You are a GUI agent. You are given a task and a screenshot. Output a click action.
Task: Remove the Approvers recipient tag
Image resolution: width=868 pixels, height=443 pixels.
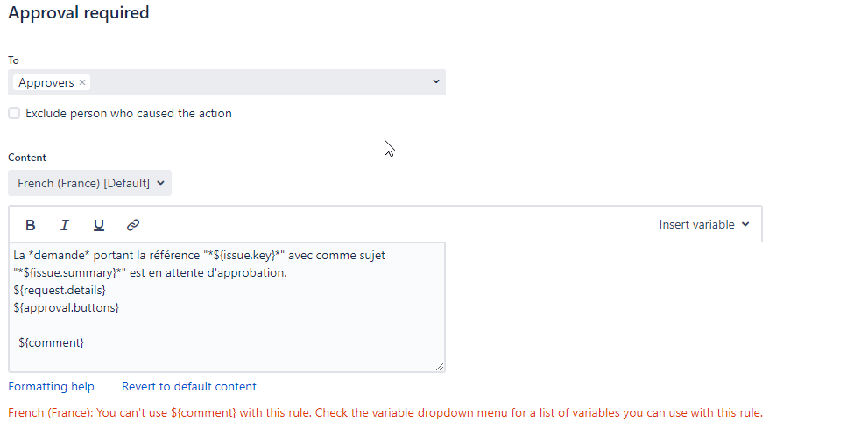point(82,82)
